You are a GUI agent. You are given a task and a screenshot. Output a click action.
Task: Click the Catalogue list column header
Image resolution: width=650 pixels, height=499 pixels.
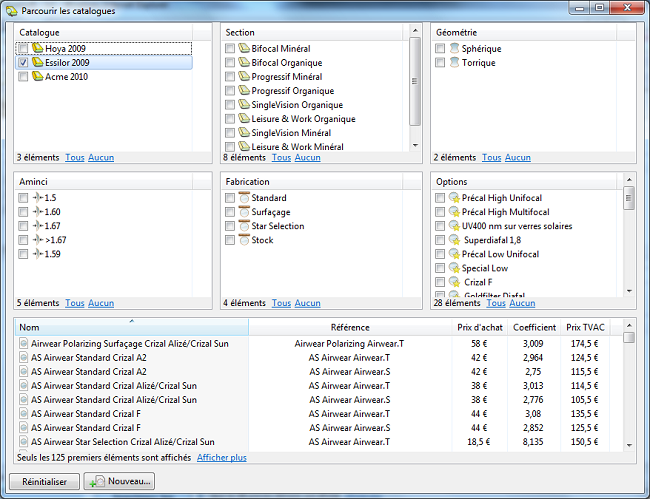pos(104,32)
